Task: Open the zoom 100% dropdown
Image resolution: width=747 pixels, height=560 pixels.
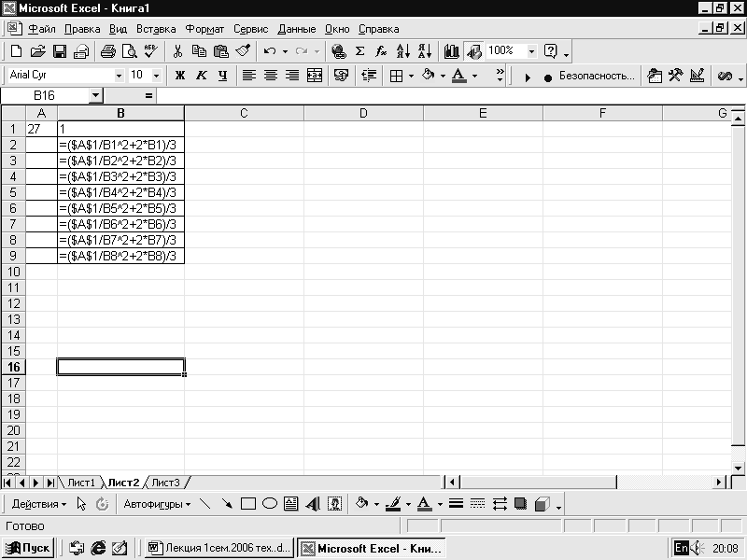Action: (x=531, y=51)
